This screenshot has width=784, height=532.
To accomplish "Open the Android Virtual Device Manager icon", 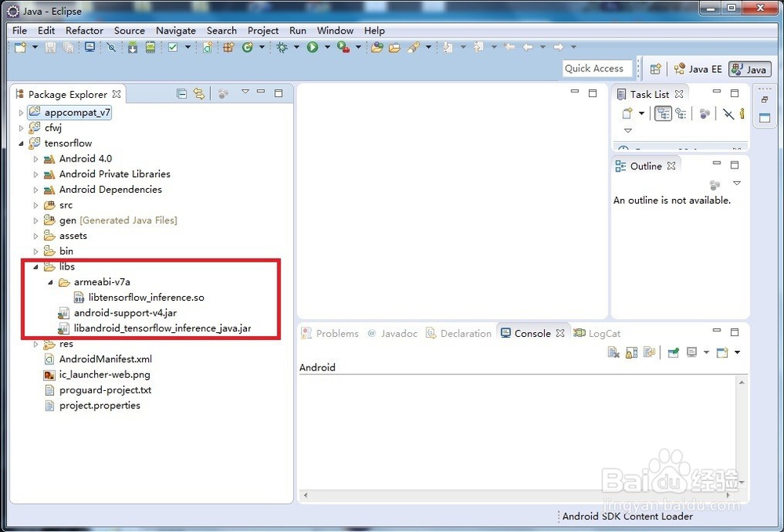I will [x=150, y=48].
